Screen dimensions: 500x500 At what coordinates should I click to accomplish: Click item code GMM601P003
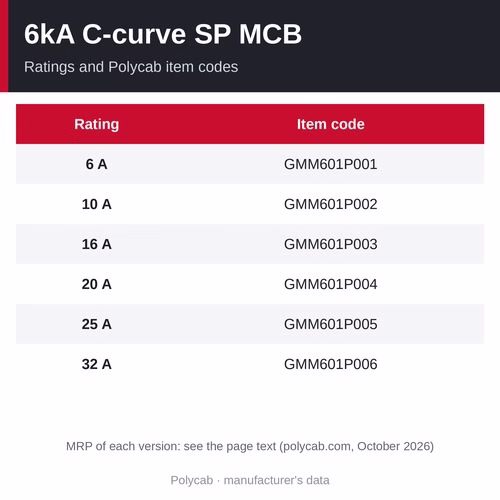coord(331,244)
